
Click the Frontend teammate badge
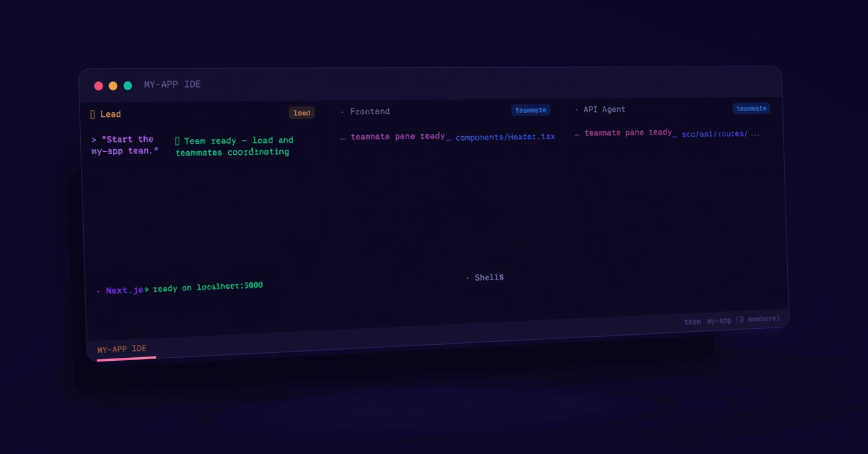click(530, 110)
